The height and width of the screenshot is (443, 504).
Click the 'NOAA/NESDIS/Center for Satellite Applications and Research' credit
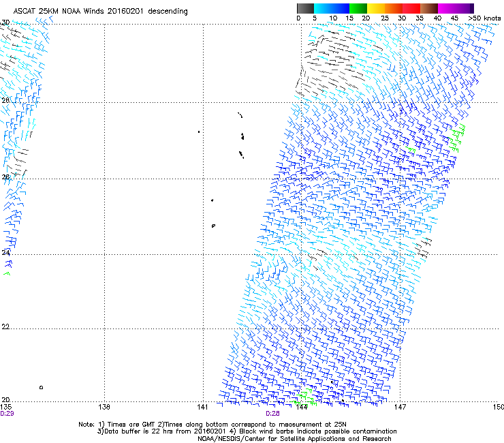pyautogui.click(x=294, y=439)
